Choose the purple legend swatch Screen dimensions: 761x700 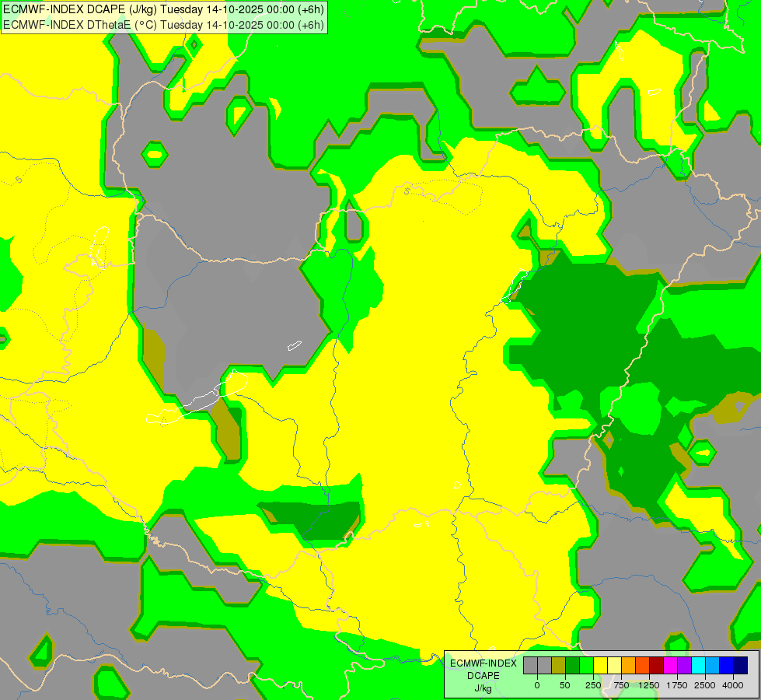(x=684, y=665)
